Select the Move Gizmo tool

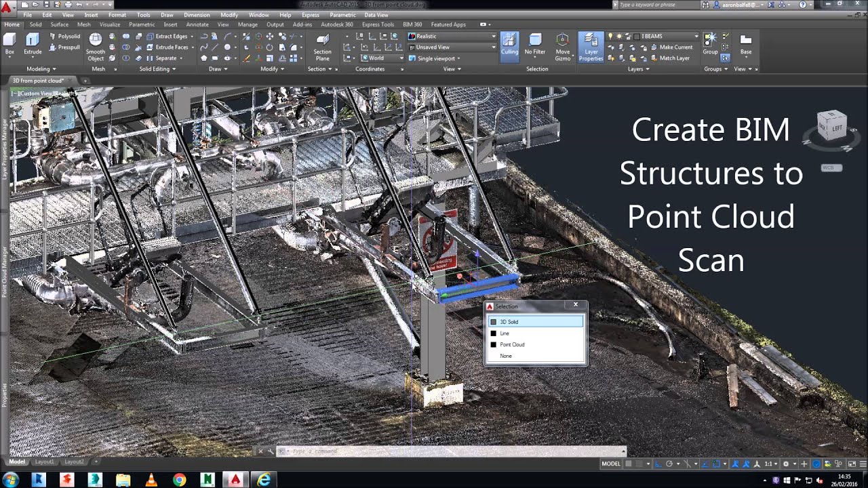(562, 47)
